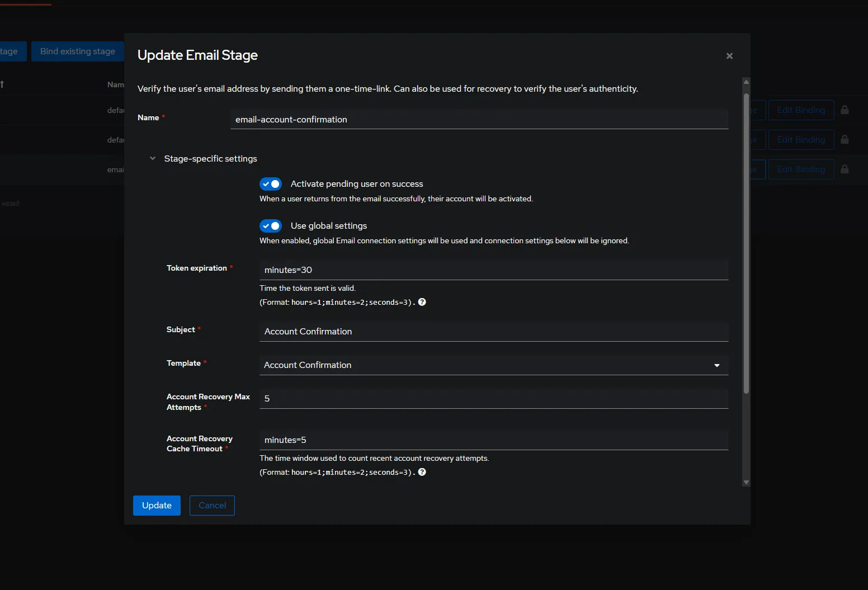Click lock icon beside third Edit Binding

[x=845, y=169]
